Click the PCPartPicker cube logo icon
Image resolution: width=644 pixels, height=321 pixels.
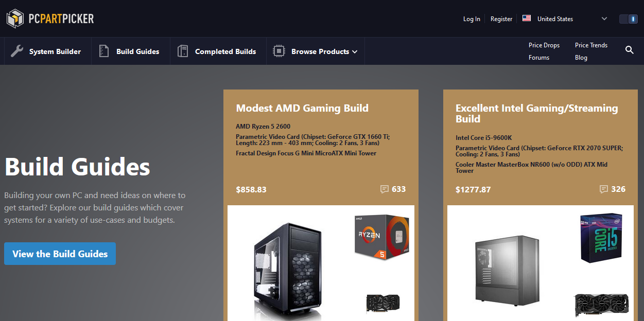[x=15, y=19]
